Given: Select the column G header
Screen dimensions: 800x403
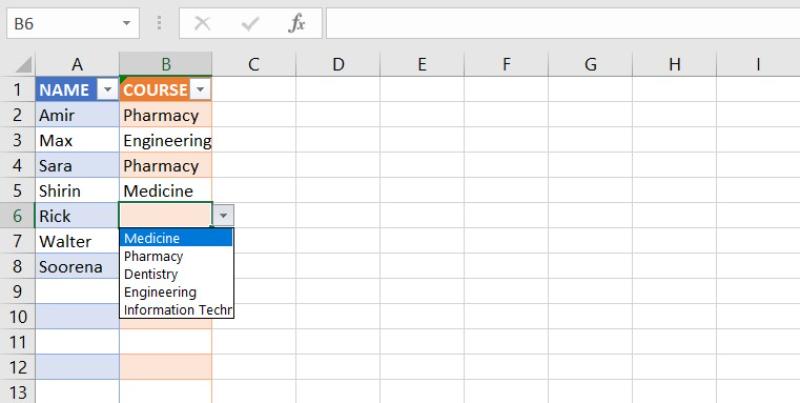Looking at the screenshot, I should coord(590,65).
